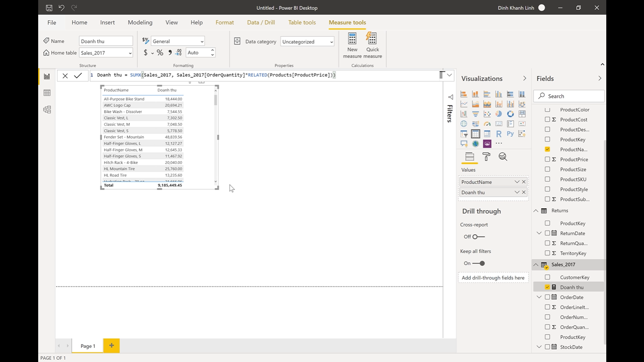644x362 pixels.
Task: Select the Python visual
Action: coord(510,134)
